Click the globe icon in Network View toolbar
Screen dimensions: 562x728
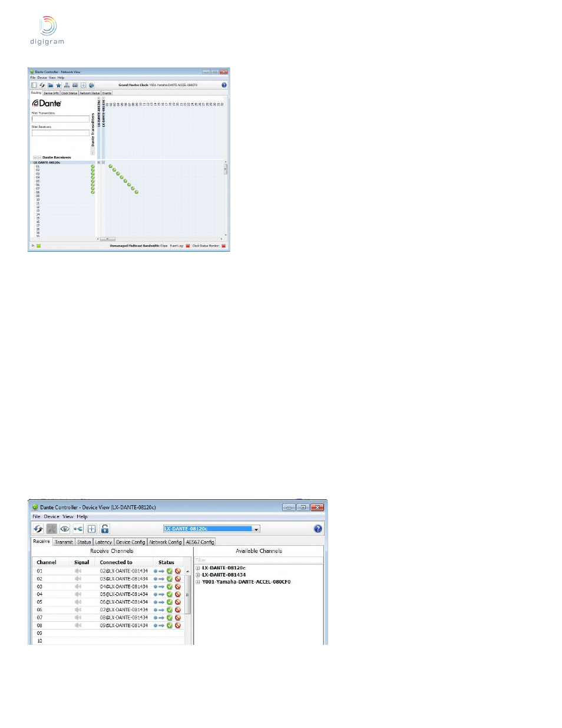[x=91, y=85]
